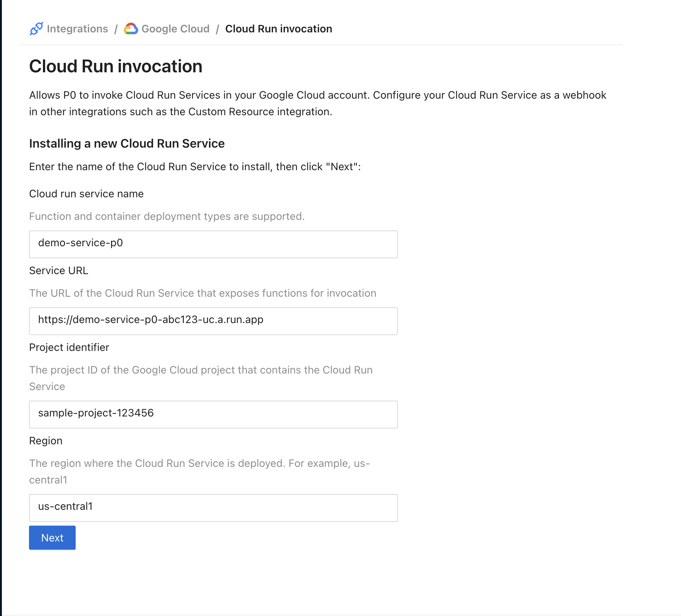Select the Cloud Run invocation breadcrumb
This screenshot has width=681, height=616.
278,29
